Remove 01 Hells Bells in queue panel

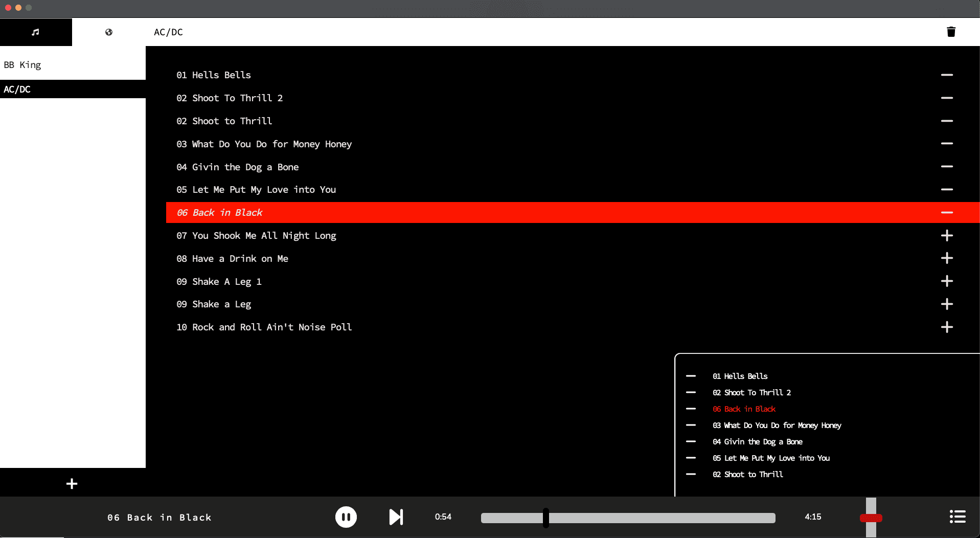point(691,376)
